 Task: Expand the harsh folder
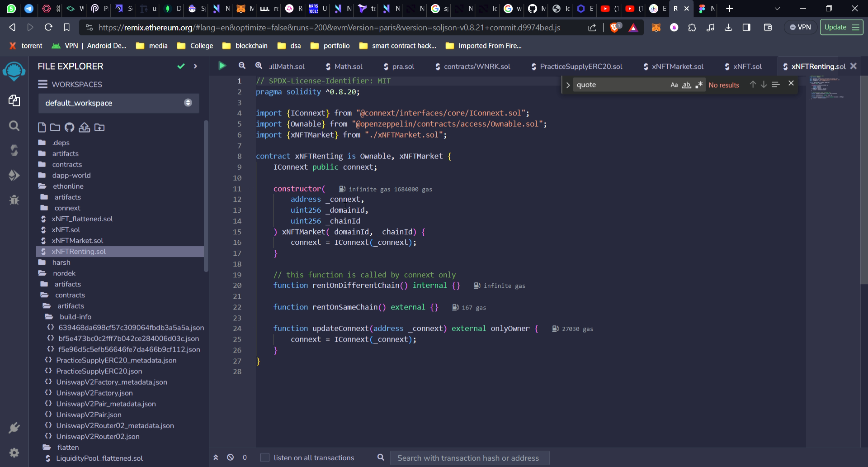(x=61, y=262)
